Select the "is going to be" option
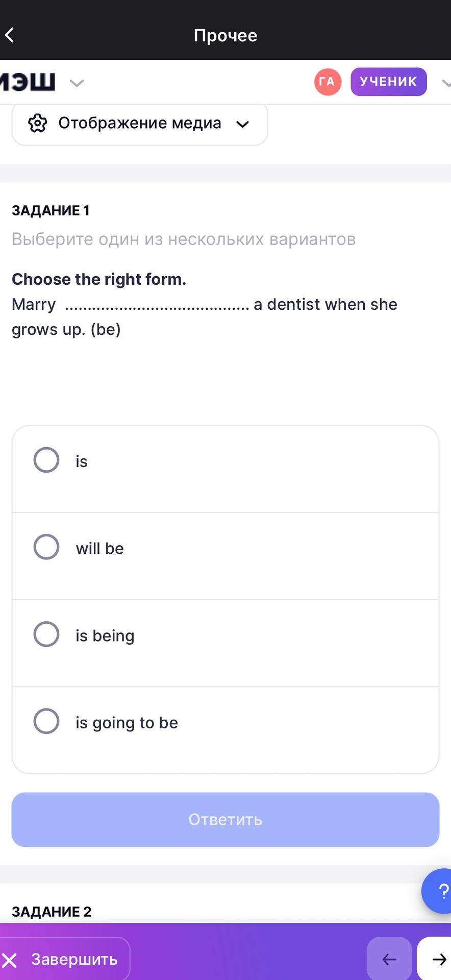Screen dimensions: 451x980 point(225,730)
